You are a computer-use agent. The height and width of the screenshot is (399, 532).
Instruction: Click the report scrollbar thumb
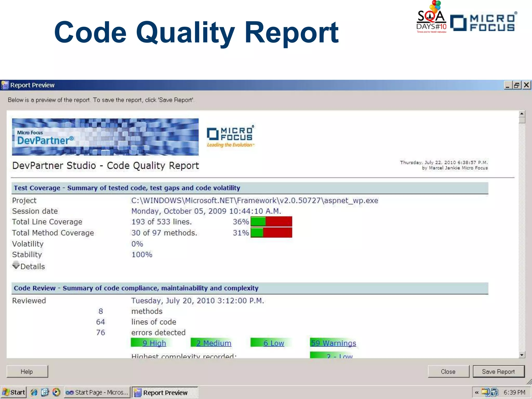522,120
